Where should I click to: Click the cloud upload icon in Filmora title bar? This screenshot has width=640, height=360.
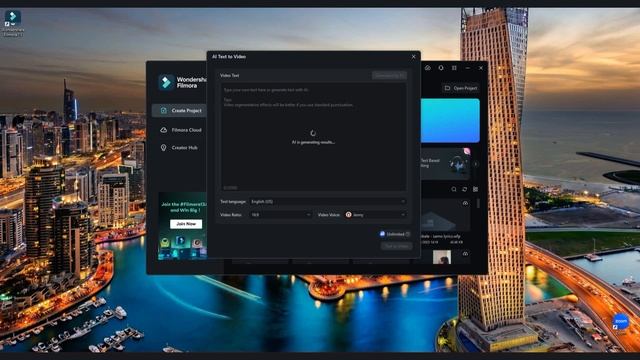click(x=428, y=68)
